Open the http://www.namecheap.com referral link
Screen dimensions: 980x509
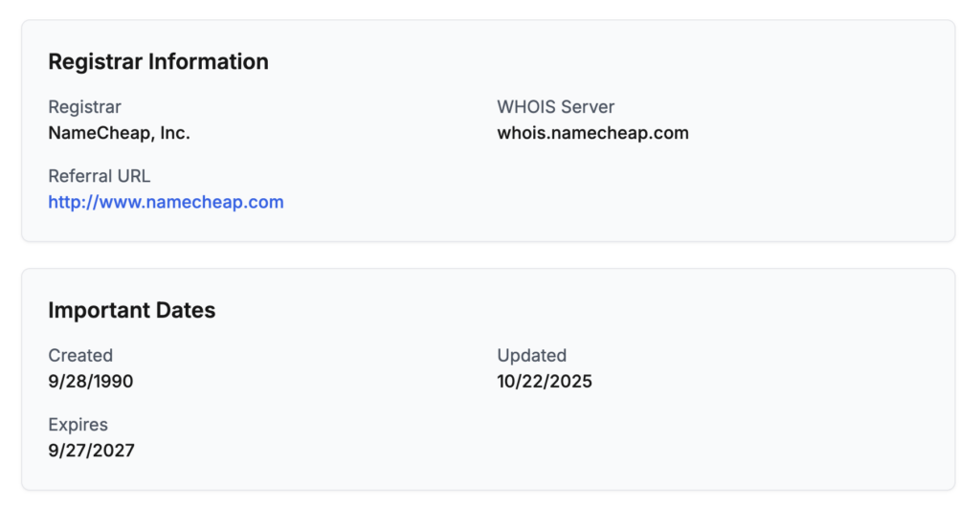click(166, 202)
